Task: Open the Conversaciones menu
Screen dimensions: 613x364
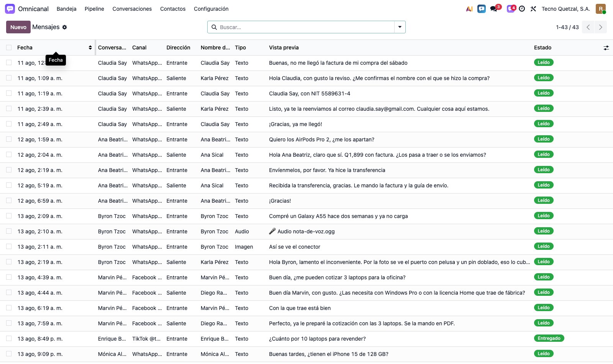Action: point(132,9)
